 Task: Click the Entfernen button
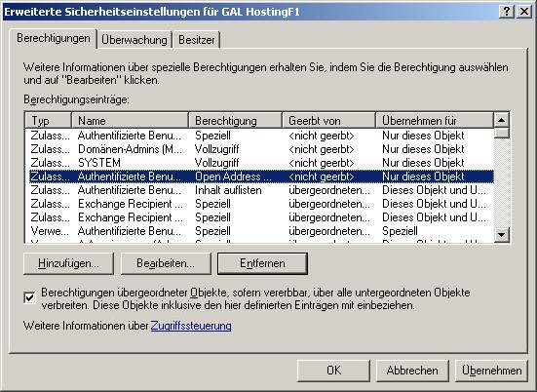point(262,263)
